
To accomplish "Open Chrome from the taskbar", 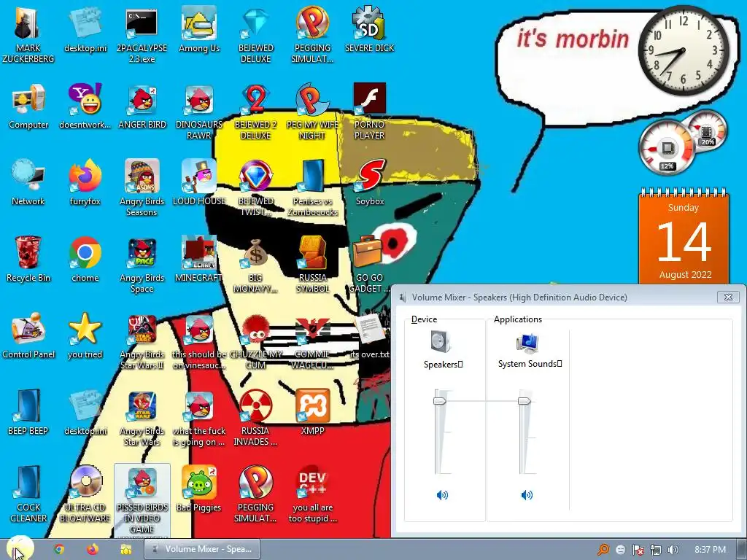I will point(59,549).
